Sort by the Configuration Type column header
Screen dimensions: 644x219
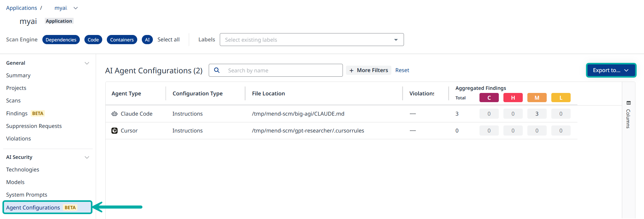coord(198,94)
